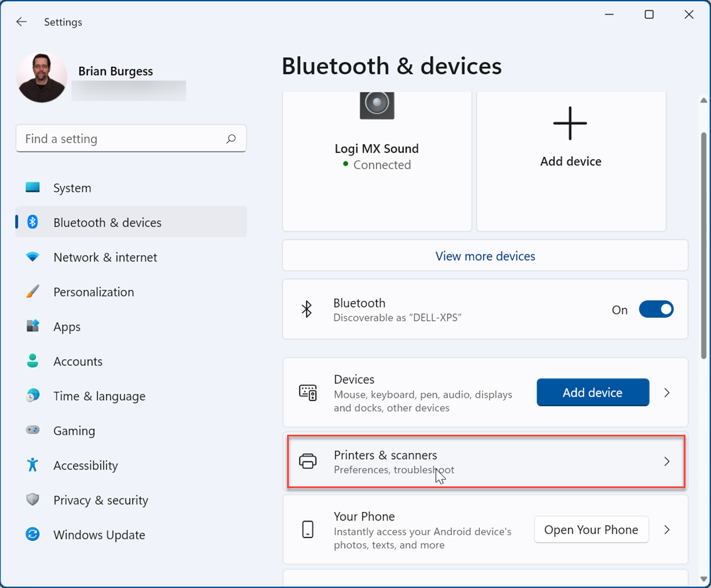Select the Printers & scanners printer icon

click(x=307, y=461)
